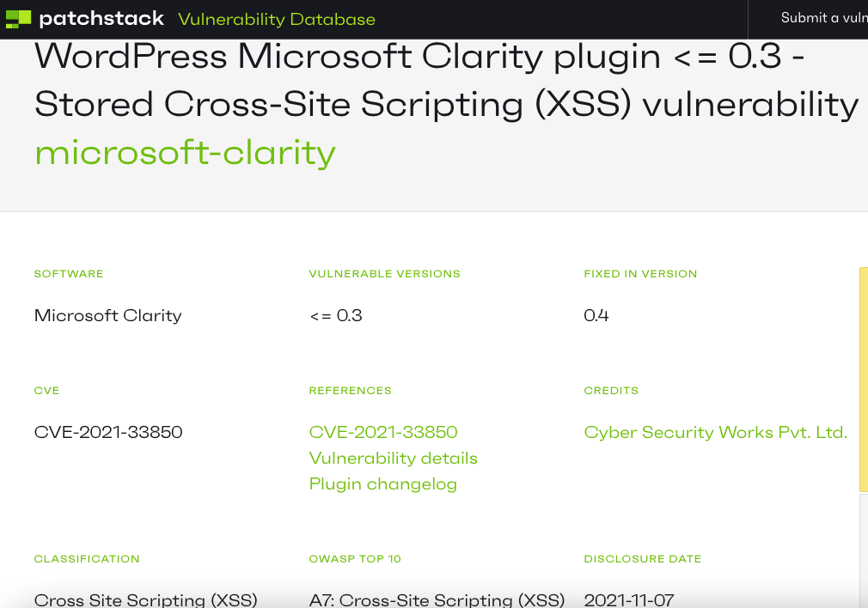The width and height of the screenshot is (868, 608).
Task: Select the Submit a vulnerability menu item
Action: (823, 18)
